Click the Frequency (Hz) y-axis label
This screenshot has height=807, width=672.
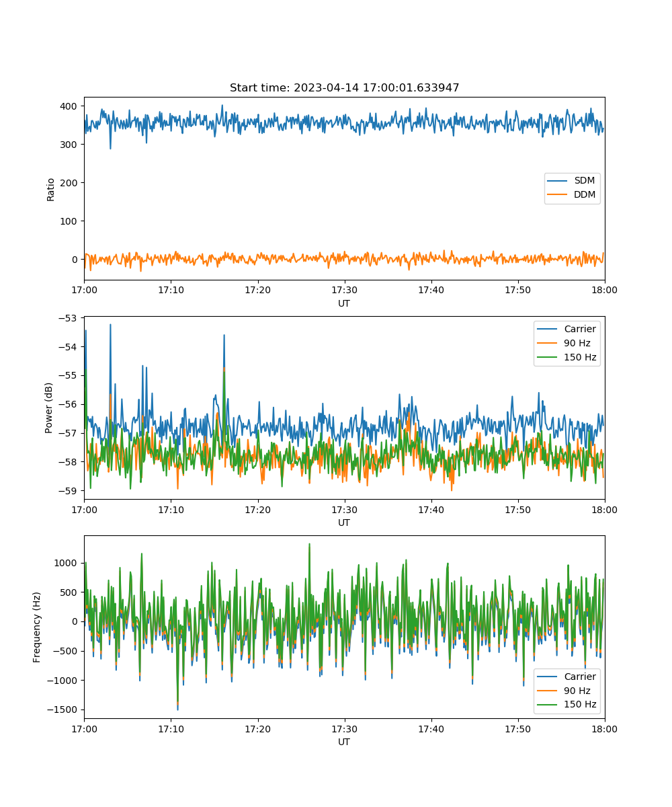pyautogui.click(x=38, y=627)
